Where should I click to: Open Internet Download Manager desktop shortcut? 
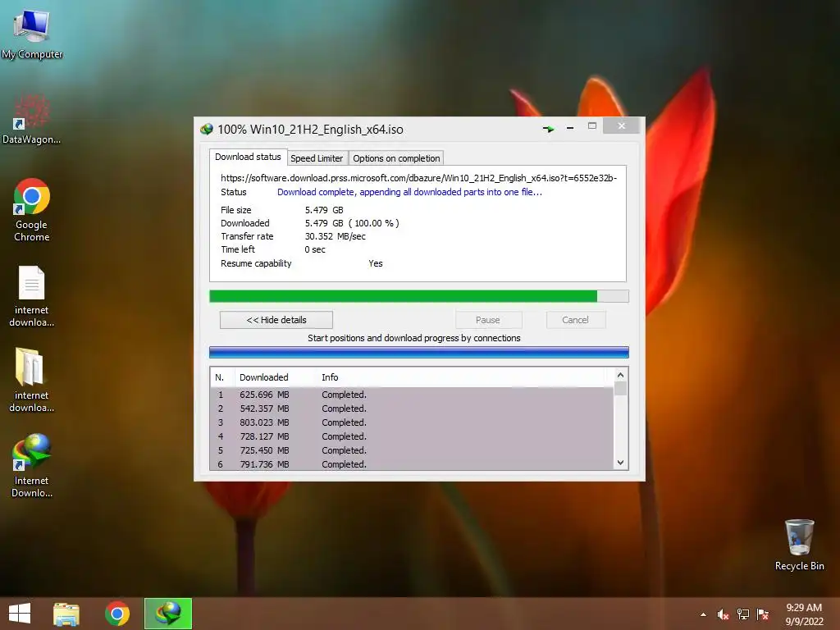pyautogui.click(x=32, y=466)
